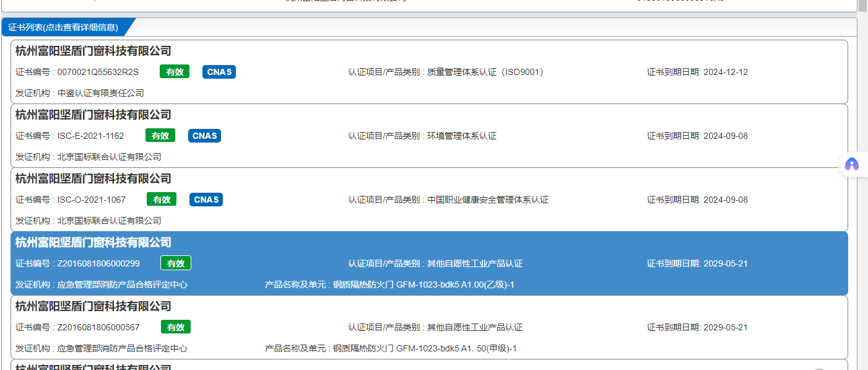Click certificate number ISC-O-2021-1067

92,200
